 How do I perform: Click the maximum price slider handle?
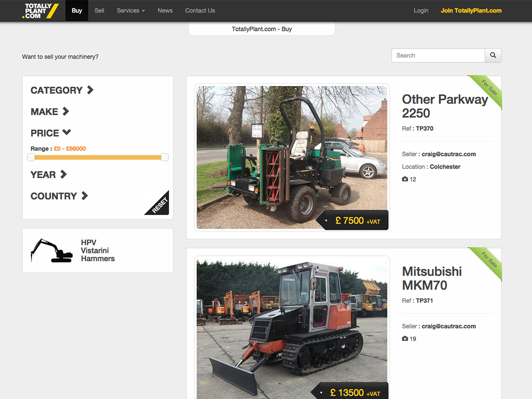(x=164, y=157)
